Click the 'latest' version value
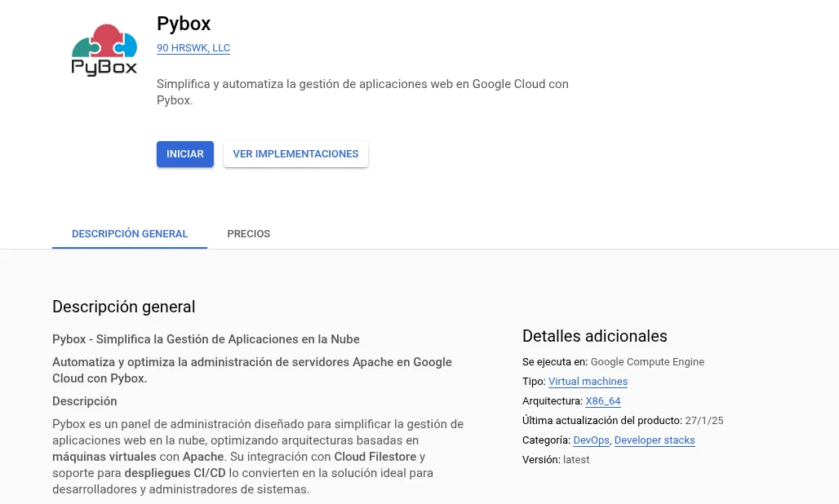Image resolution: width=839 pixels, height=504 pixels. click(x=575, y=460)
